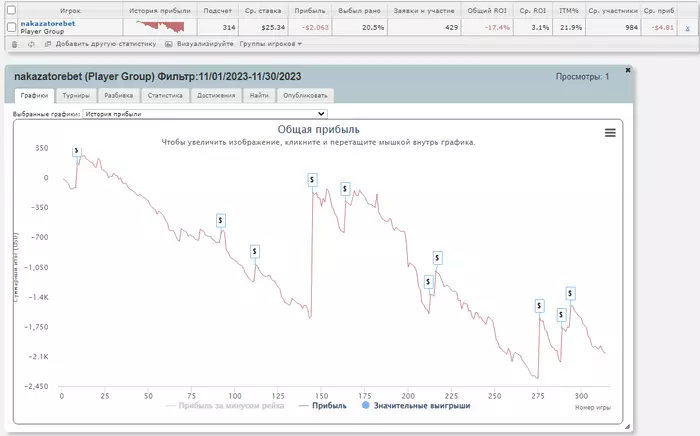The image size is (700, 436).
Task: Click the x link in nakazatorebet row
Action: tap(688, 28)
